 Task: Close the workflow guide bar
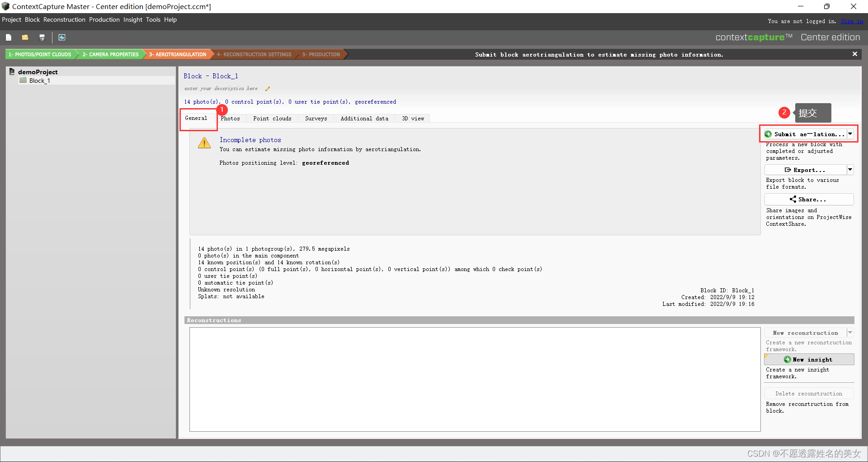(854, 54)
